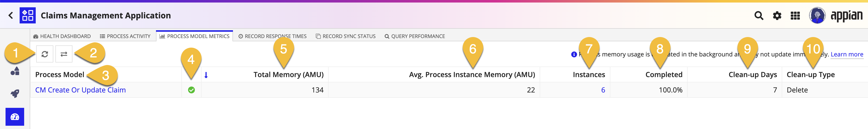Open the shapes icon in the sidebar

point(15,71)
